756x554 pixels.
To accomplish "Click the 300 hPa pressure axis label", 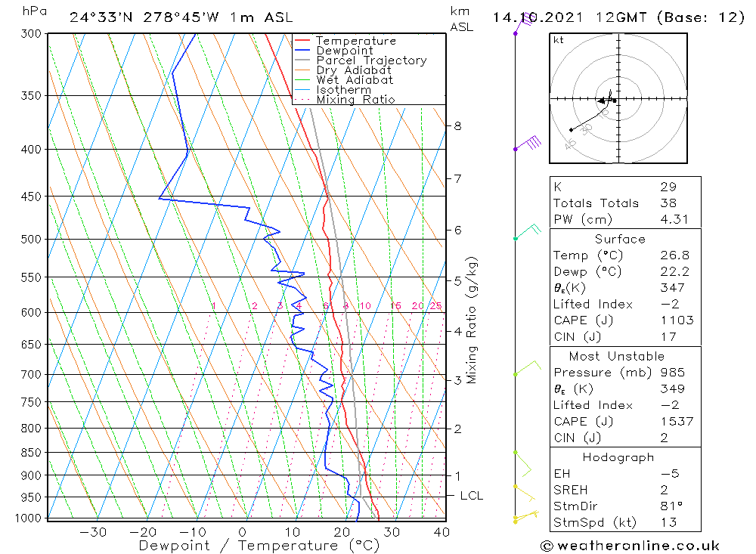I will pyautogui.click(x=31, y=34).
